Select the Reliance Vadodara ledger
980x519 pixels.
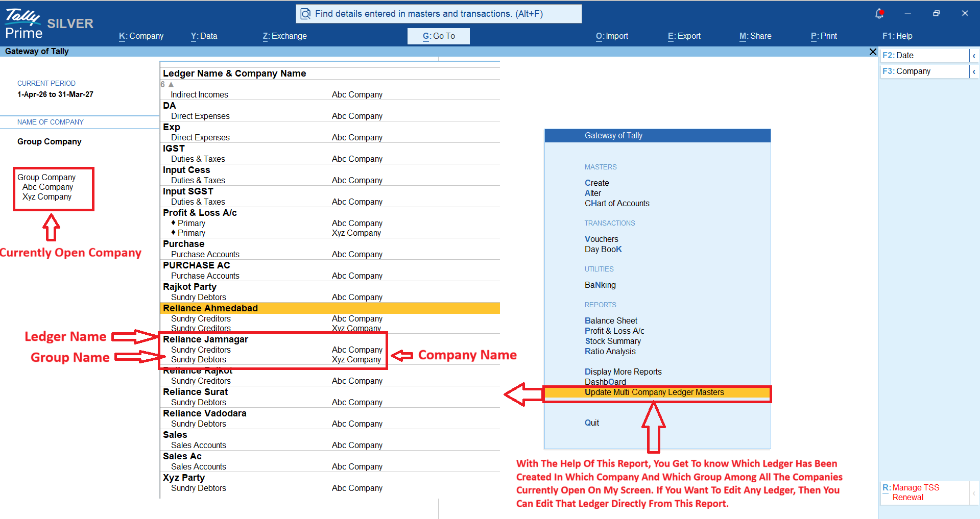coord(204,413)
